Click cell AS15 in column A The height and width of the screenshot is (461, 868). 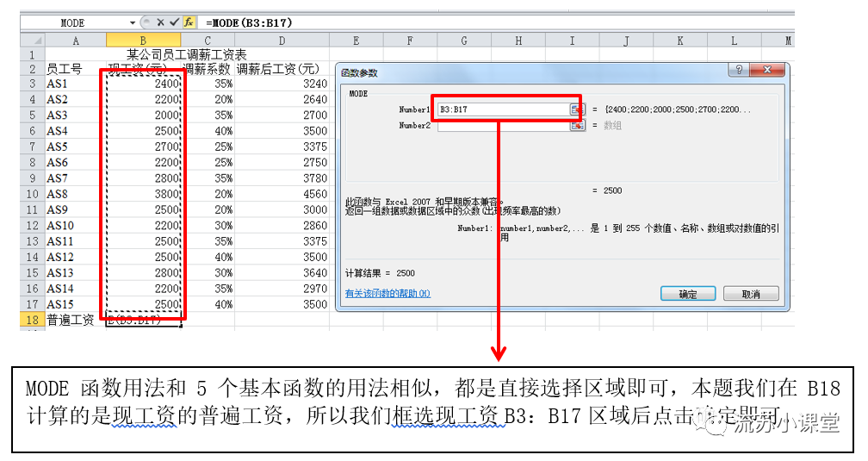point(76,305)
